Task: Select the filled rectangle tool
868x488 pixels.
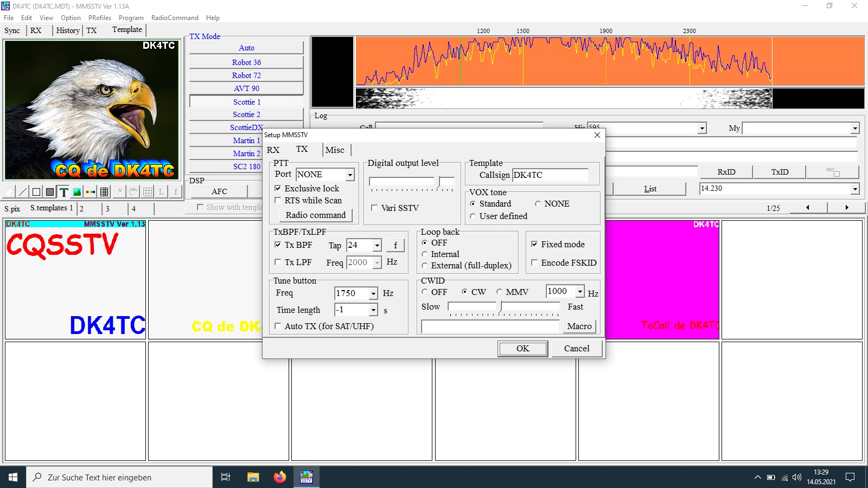Action: pyautogui.click(x=50, y=191)
